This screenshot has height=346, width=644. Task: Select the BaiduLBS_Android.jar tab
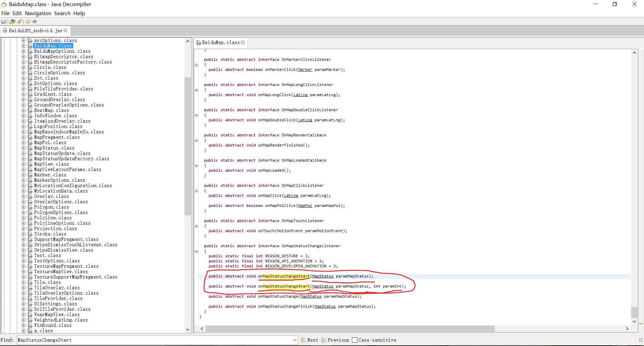click(x=35, y=31)
